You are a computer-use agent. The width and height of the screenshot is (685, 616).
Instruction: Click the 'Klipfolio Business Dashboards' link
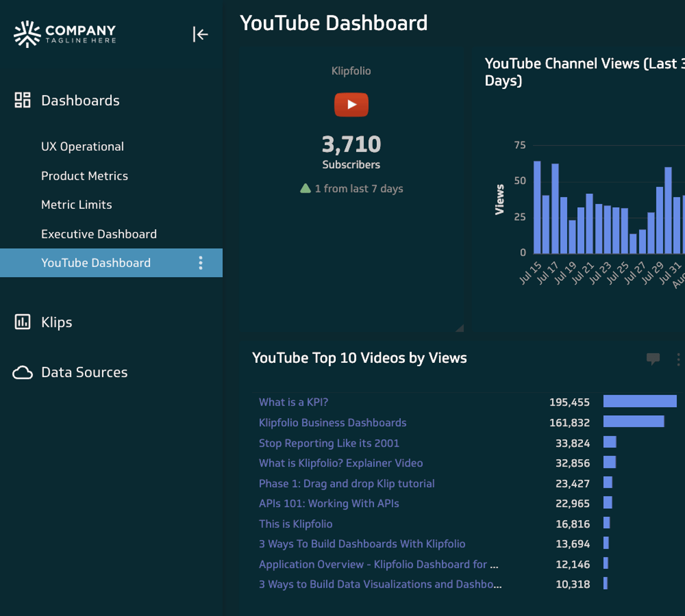pos(332,423)
